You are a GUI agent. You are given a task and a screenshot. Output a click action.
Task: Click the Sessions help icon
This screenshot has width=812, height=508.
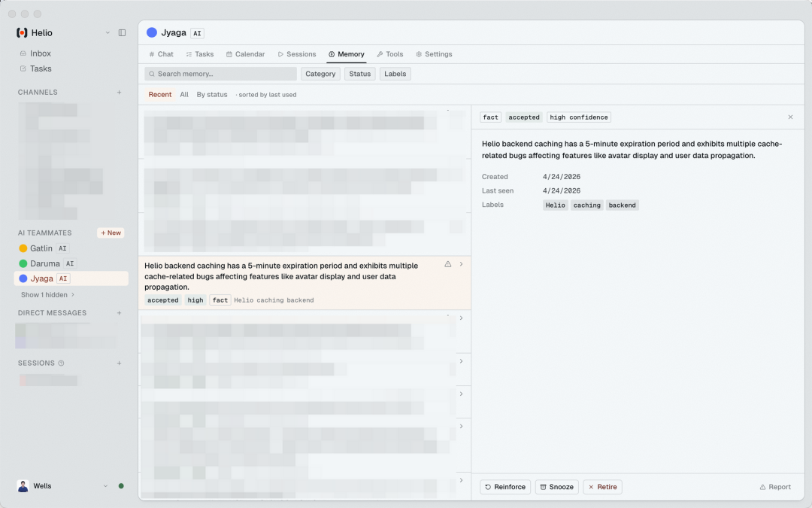[62, 364]
